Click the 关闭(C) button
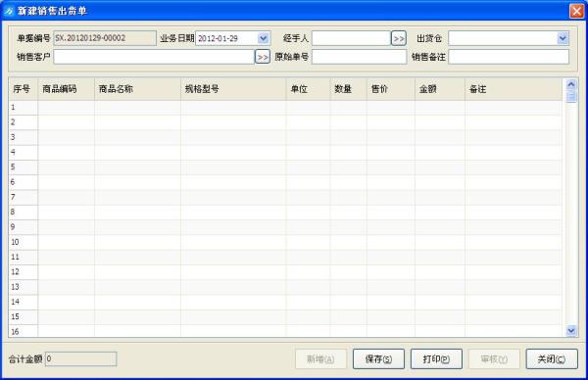 tap(552, 359)
